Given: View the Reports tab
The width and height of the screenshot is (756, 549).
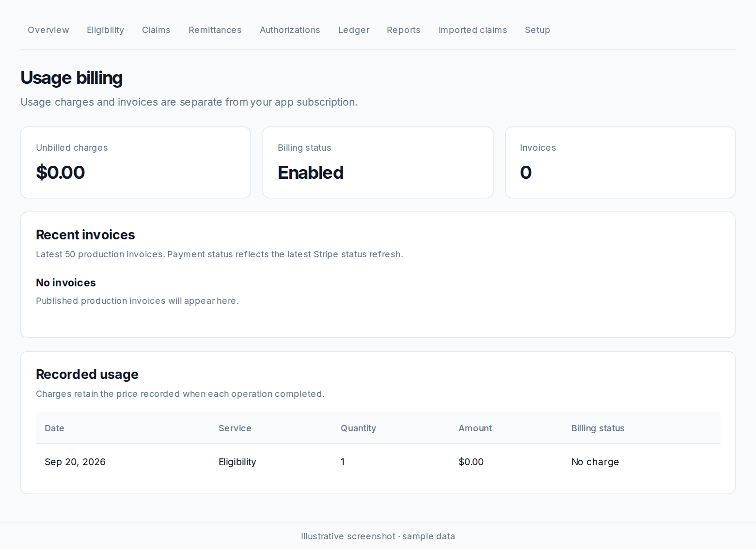Looking at the screenshot, I should click(403, 30).
